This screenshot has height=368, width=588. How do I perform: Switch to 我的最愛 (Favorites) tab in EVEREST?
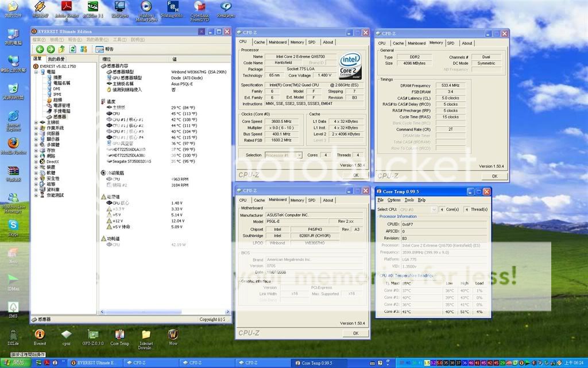56,59
